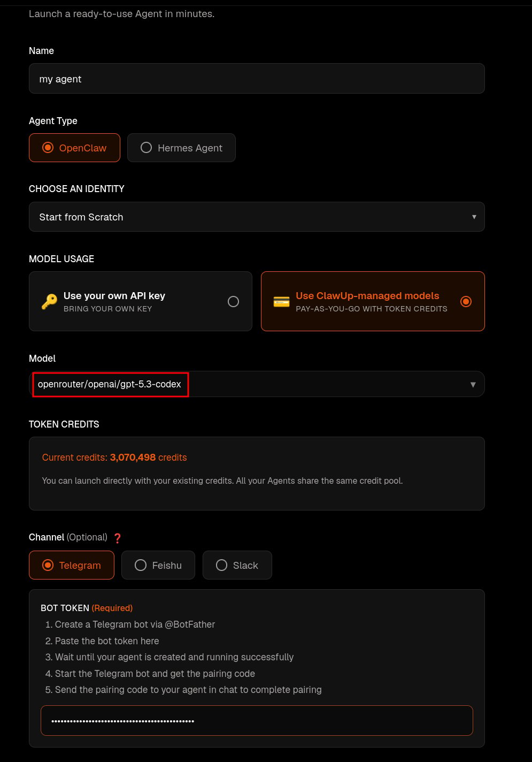Open the Model dropdown showing gpt-5.3-codex

click(x=257, y=384)
